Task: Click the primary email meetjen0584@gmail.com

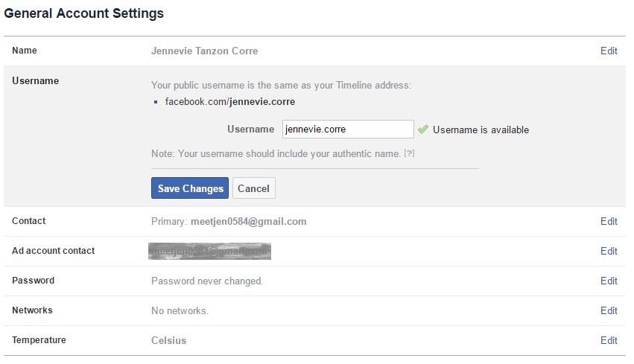Action: pos(248,221)
